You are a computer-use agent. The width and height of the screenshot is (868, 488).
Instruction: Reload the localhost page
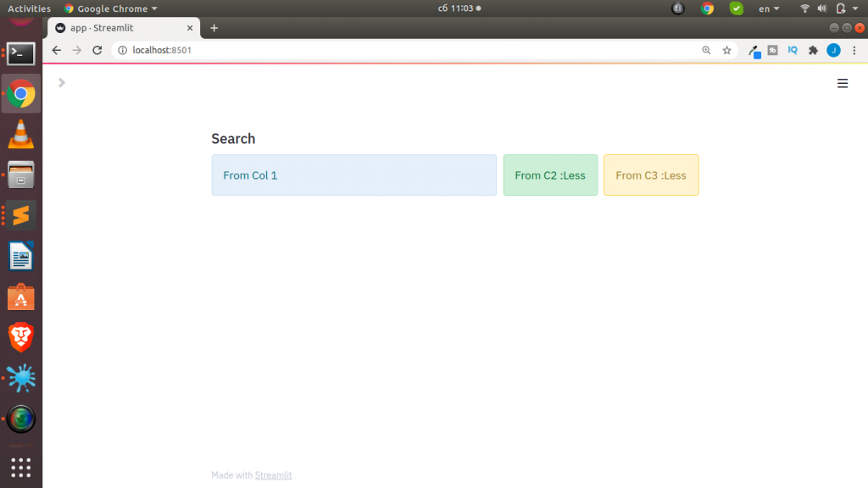point(97,50)
